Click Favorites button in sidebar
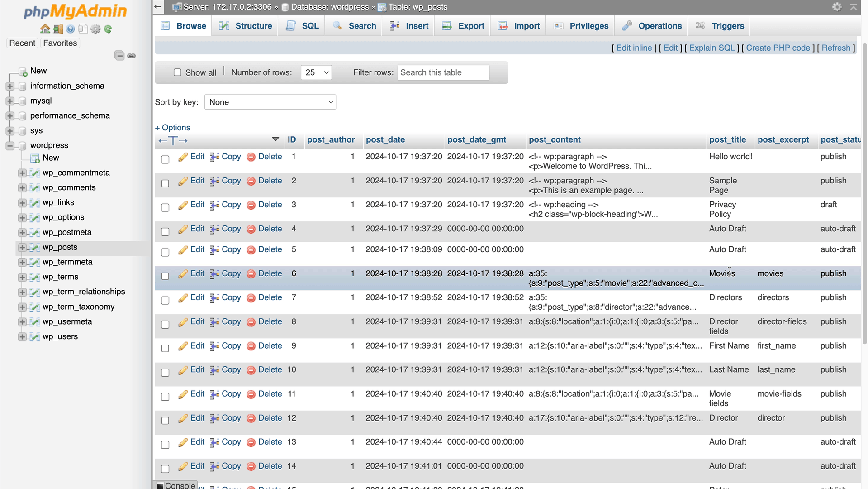This screenshot has height=489, width=868. pos(60,43)
